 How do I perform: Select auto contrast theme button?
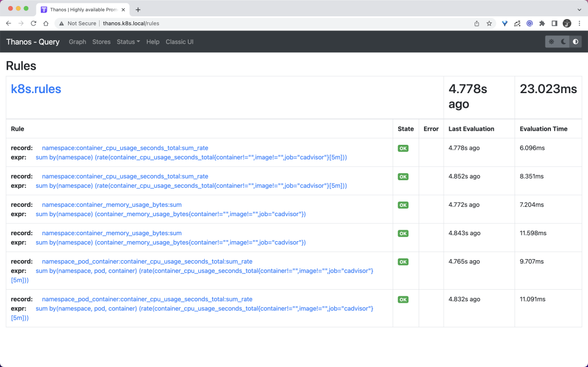pos(575,42)
